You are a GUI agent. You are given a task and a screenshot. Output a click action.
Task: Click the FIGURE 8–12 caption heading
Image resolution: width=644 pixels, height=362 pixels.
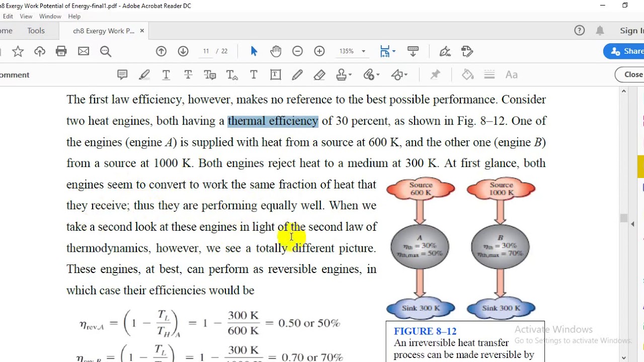pos(425,331)
